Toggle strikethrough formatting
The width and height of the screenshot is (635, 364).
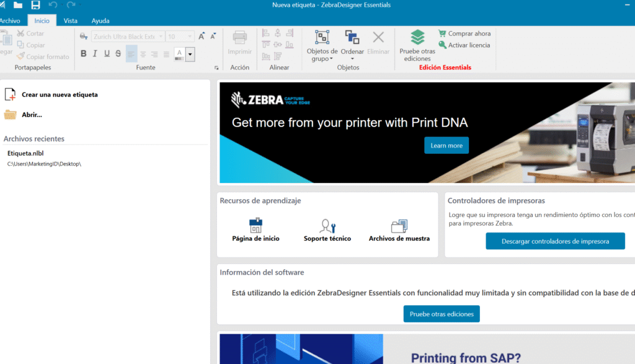pyautogui.click(x=118, y=53)
